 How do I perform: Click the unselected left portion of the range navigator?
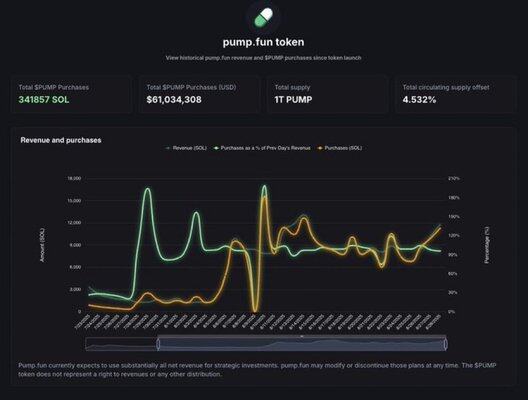(122, 344)
